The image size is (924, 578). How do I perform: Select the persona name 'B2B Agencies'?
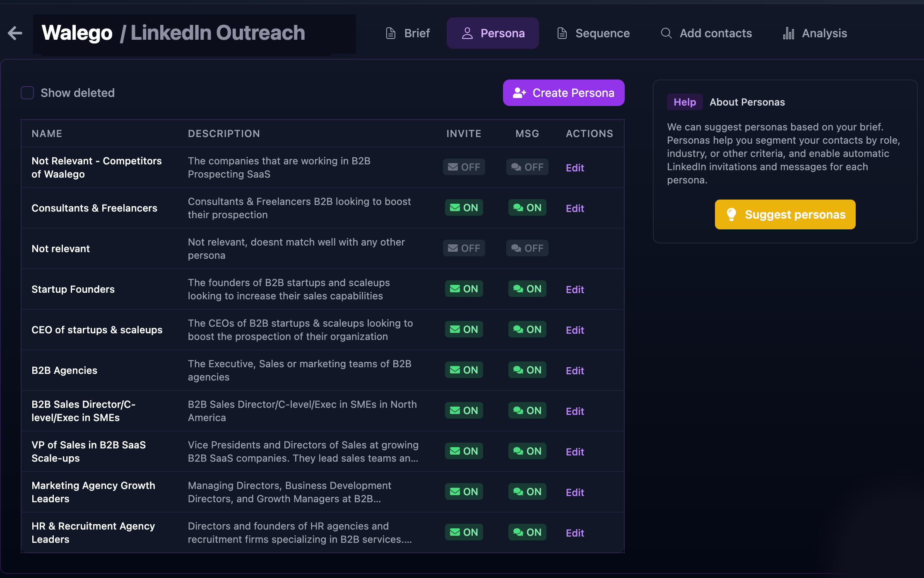[x=64, y=370]
